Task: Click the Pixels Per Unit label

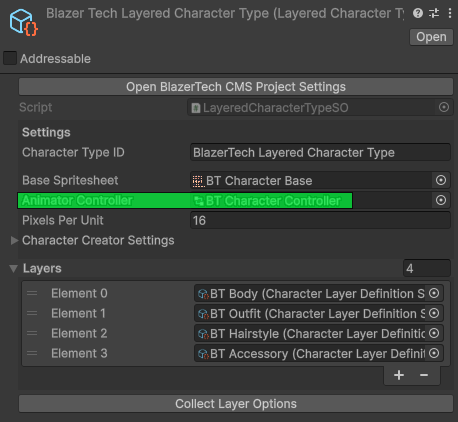Action: tap(63, 220)
